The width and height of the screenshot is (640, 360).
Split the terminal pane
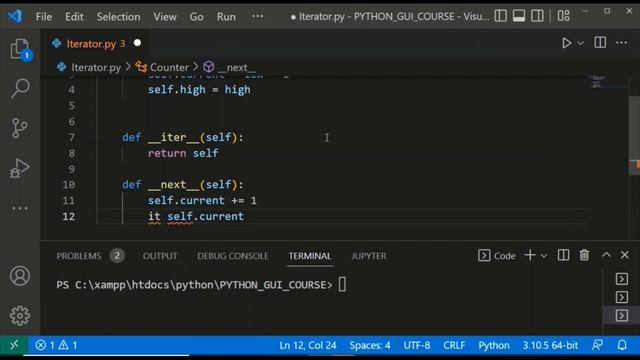coord(563,255)
